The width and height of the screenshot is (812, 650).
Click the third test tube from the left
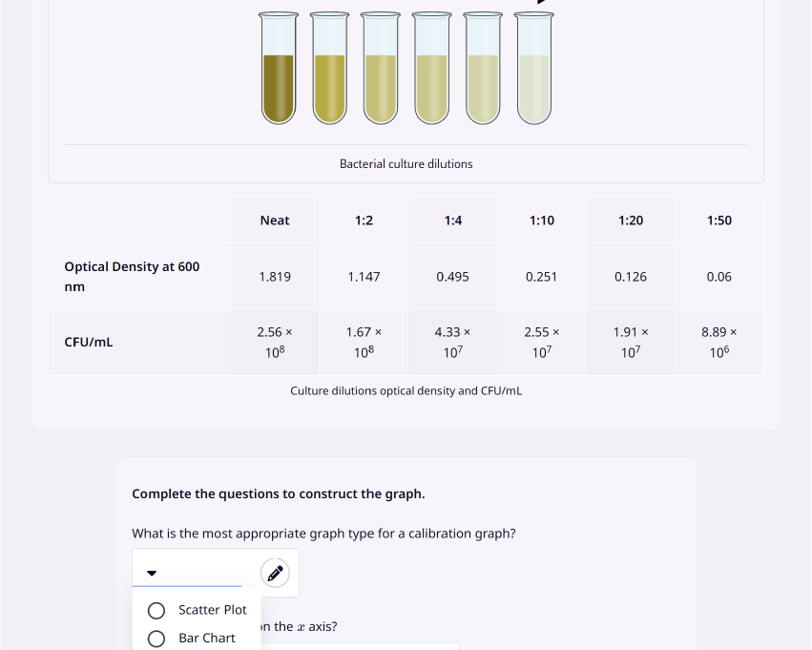point(381,68)
